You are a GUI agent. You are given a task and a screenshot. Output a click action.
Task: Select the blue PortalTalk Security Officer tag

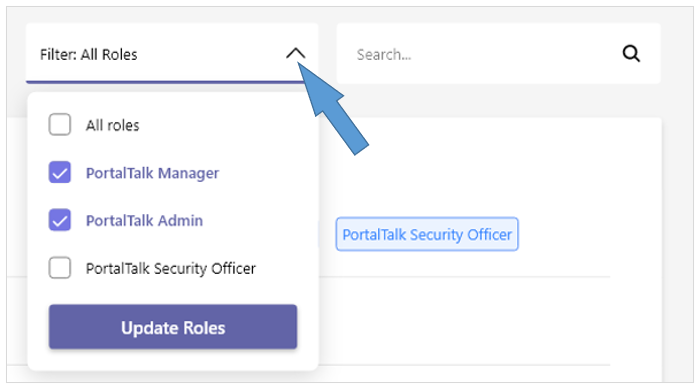click(427, 234)
